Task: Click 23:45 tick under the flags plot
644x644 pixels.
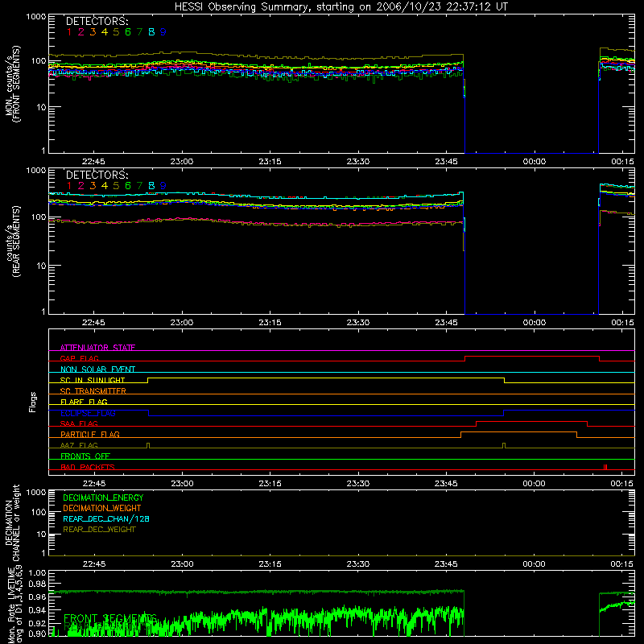Action: pyautogui.click(x=446, y=484)
